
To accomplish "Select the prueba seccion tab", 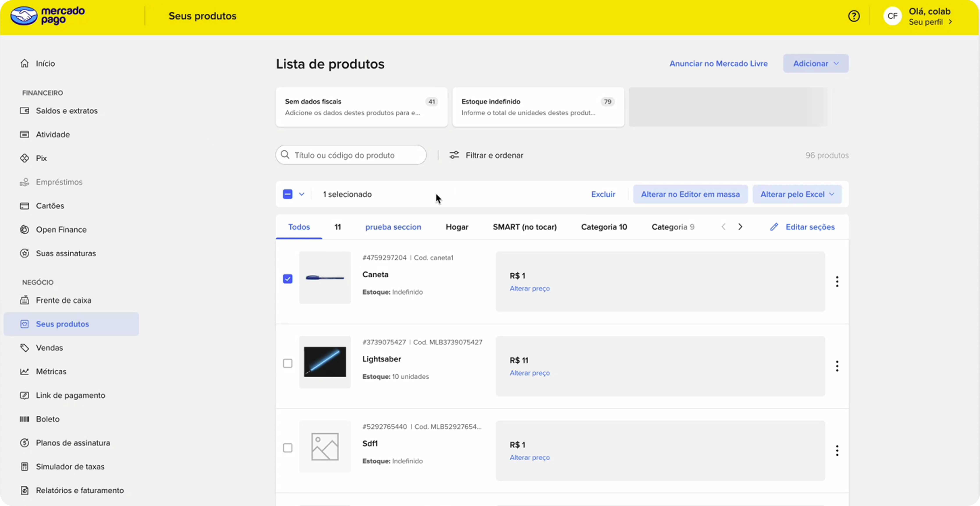I will [x=393, y=227].
